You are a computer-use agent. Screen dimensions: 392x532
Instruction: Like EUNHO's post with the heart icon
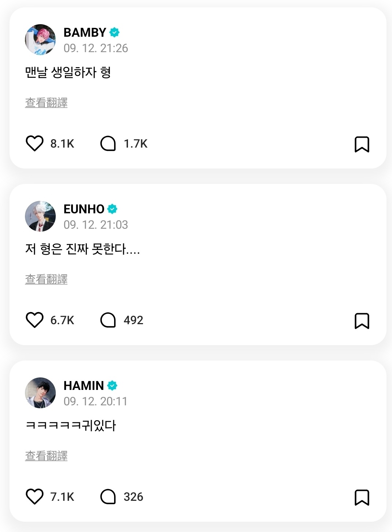(35, 320)
